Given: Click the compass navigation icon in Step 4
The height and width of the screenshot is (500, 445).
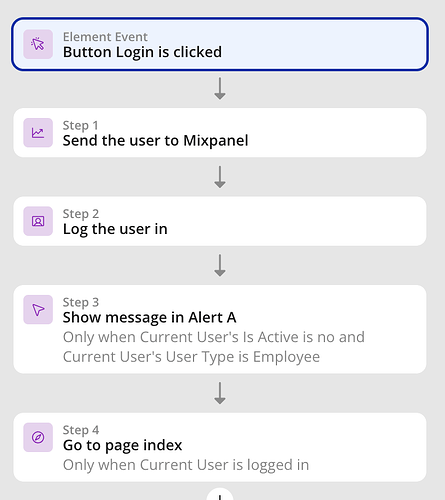Looking at the screenshot, I should tap(38, 437).
